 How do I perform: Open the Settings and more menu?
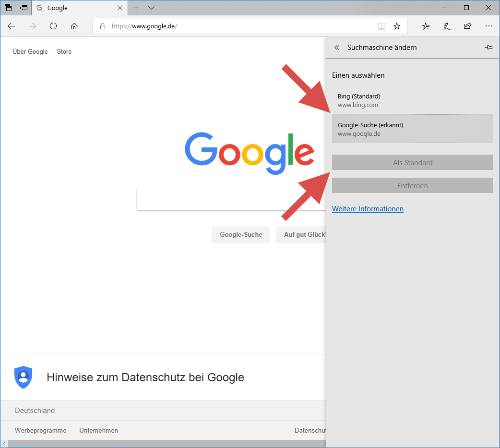pos(488,26)
